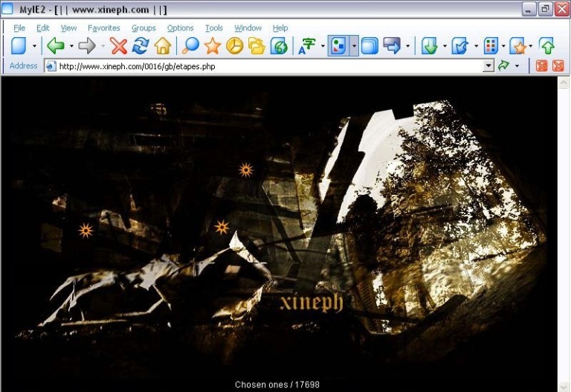Open the address bar URL dropdown
The image size is (571, 392).
[x=488, y=65]
